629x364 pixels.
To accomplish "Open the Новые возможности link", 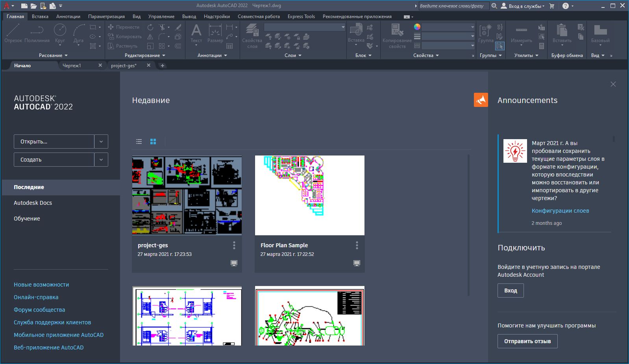I will click(x=41, y=285).
